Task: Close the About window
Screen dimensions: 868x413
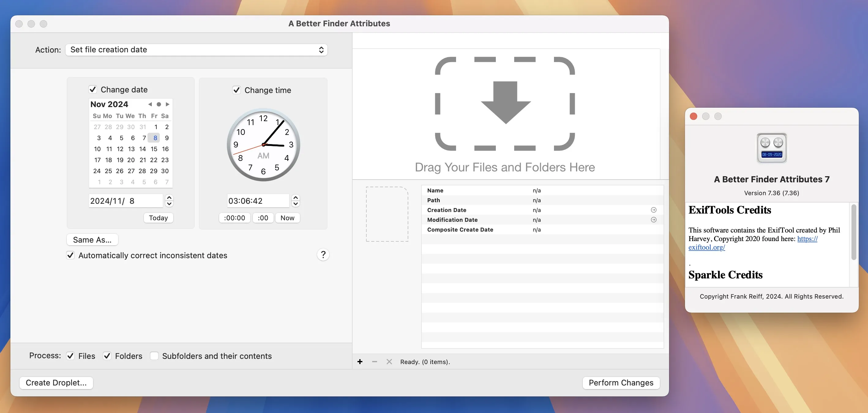Action: 693,116
